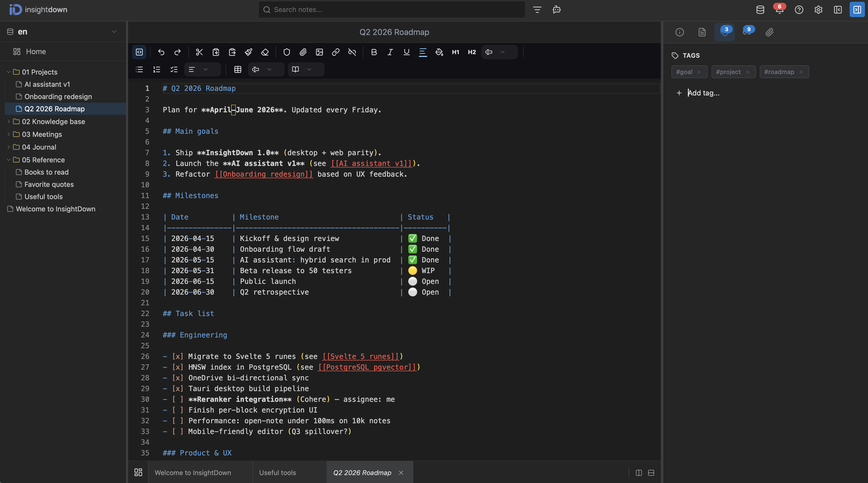Open the AI assistant robot icon

pos(557,9)
